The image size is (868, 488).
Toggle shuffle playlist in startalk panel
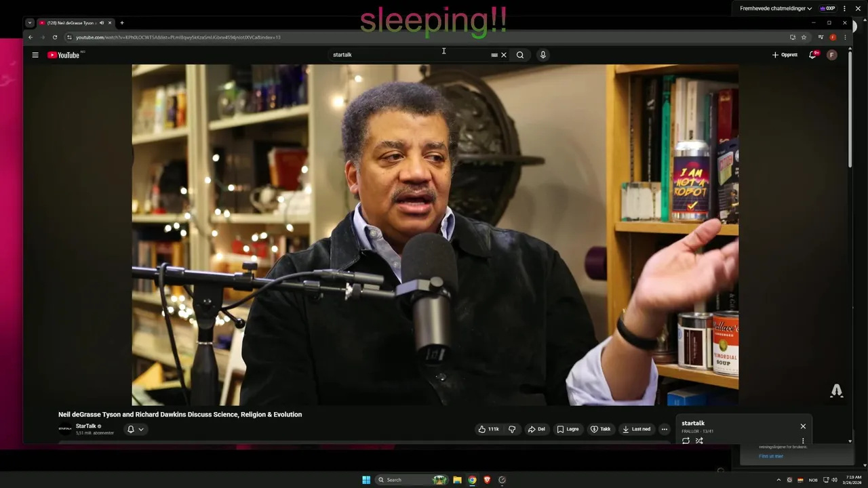tap(699, 441)
